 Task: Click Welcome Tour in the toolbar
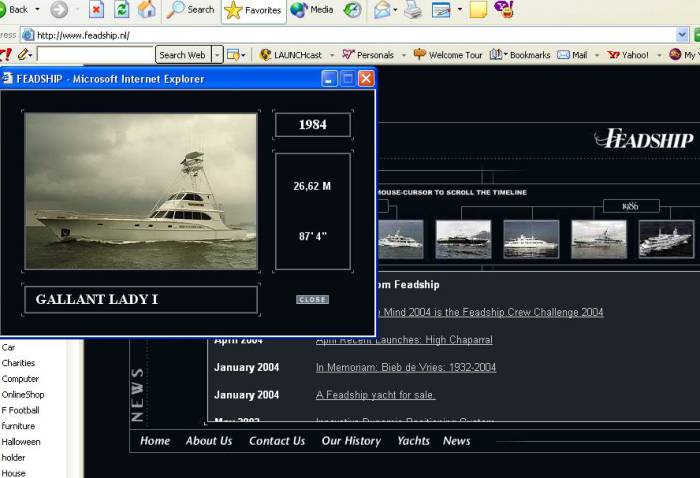point(448,55)
